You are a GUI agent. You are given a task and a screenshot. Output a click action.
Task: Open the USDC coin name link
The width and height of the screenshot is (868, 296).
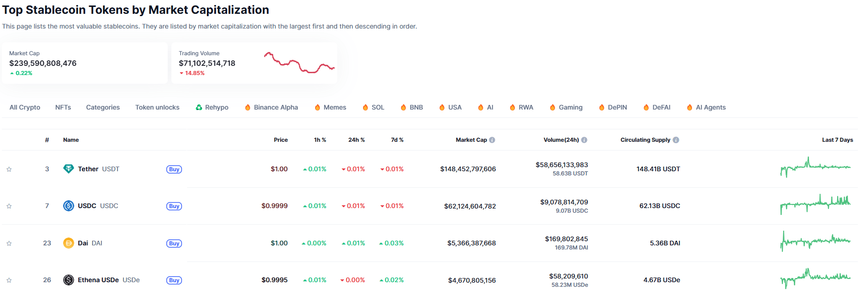[x=98, y=206]
